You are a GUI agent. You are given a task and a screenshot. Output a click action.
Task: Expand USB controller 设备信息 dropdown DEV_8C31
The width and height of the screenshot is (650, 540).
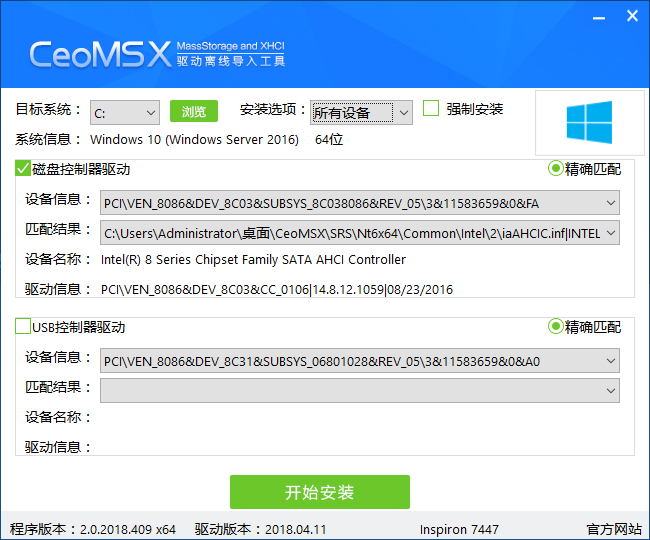point(359,361)
